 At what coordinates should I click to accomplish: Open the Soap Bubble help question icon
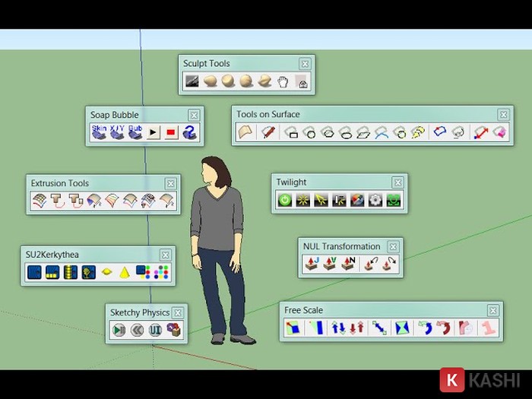pyautogui.click(x=189, y=132)
